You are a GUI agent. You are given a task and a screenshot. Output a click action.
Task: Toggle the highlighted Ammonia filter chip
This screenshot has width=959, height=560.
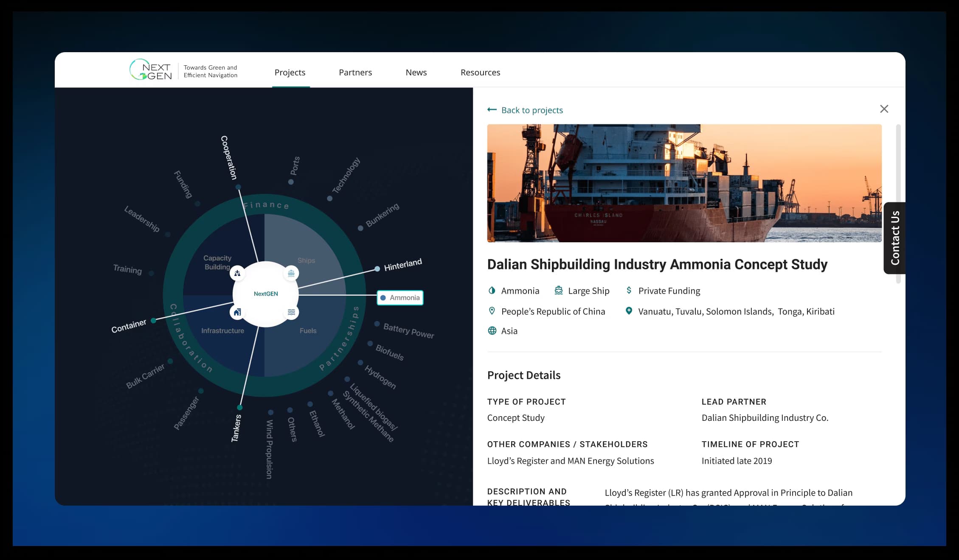point(399,298)
